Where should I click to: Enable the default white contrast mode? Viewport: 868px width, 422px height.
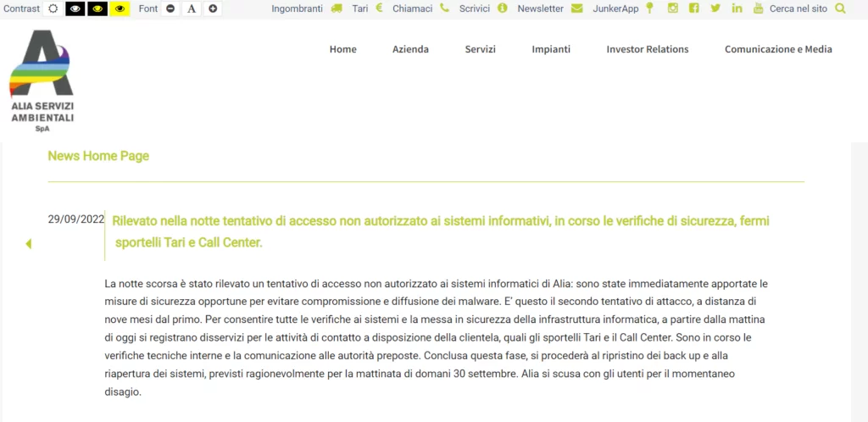[x=53, y=8]
